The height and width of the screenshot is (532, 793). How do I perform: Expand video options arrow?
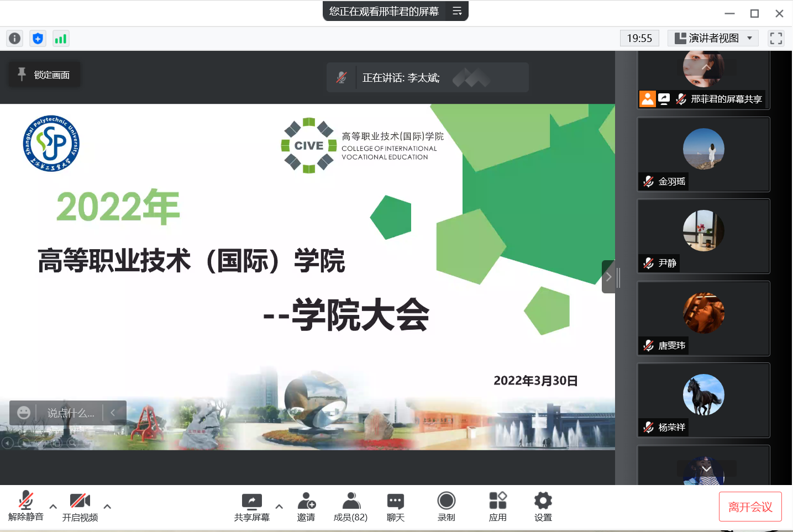[x=107, y=506]
